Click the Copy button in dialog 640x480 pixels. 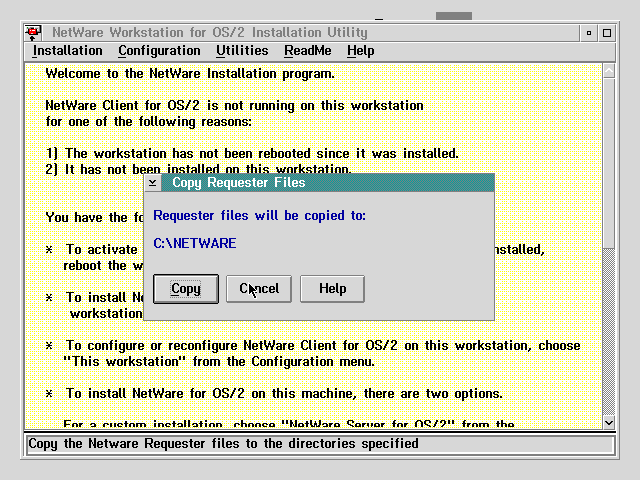coord(186,289)
